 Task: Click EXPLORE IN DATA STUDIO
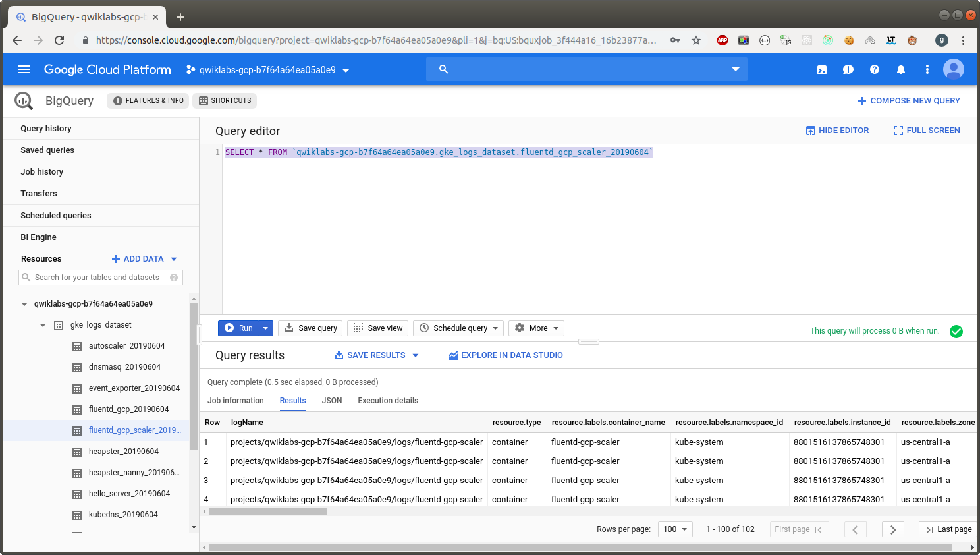(505, 355)
